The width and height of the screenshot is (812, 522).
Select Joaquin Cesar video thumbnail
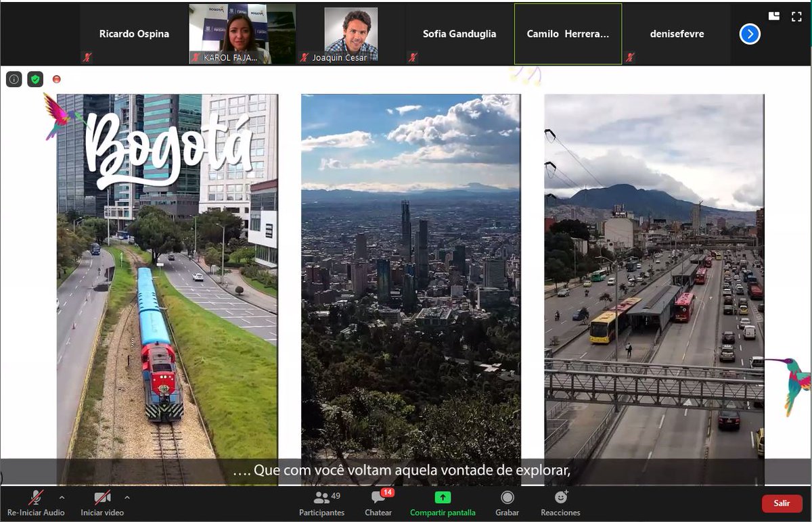pyautogui.click(x=351, y=34)
